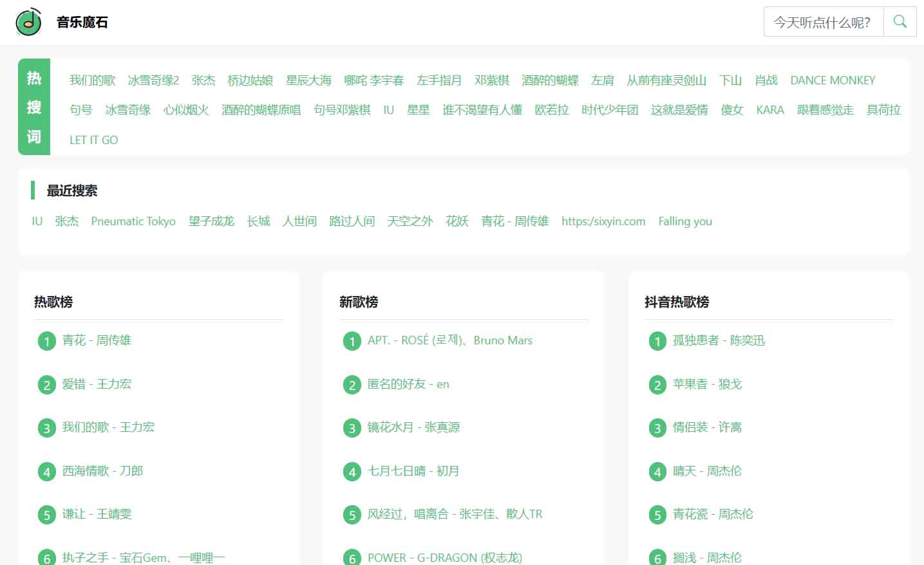Click 抖音热歌榜 chart heading

pos(677,302)
